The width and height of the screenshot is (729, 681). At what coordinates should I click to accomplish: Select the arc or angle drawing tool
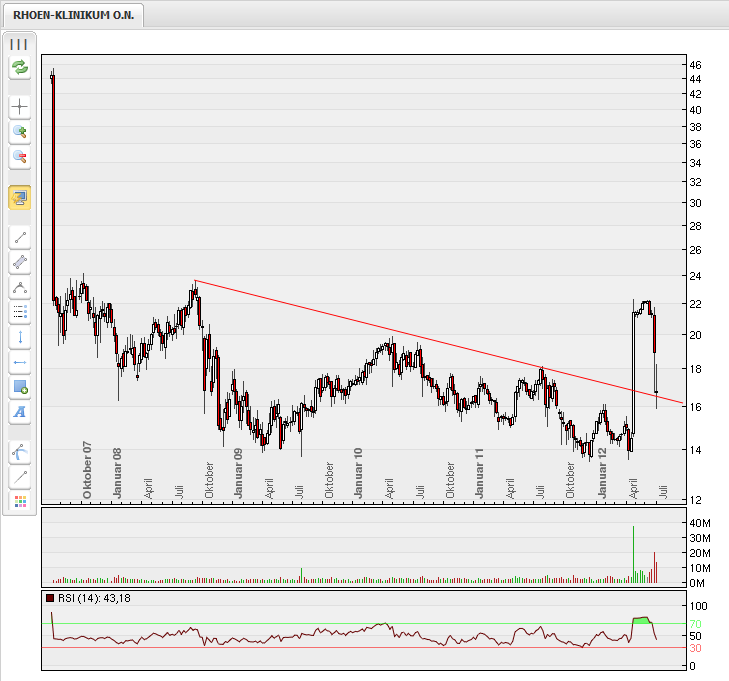pos(20,288)
